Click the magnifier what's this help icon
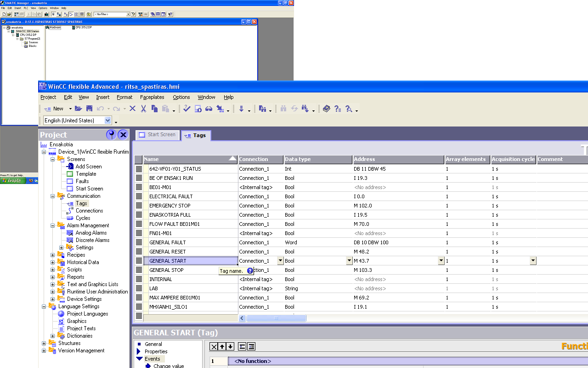588x368 pixels. pos(349,109)
